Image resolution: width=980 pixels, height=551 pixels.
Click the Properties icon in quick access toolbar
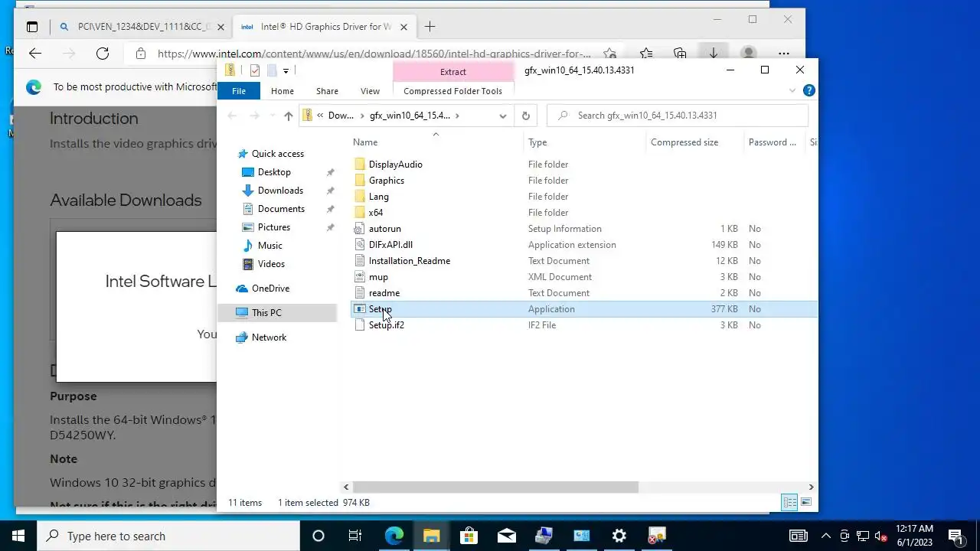(x=255, y=70)
